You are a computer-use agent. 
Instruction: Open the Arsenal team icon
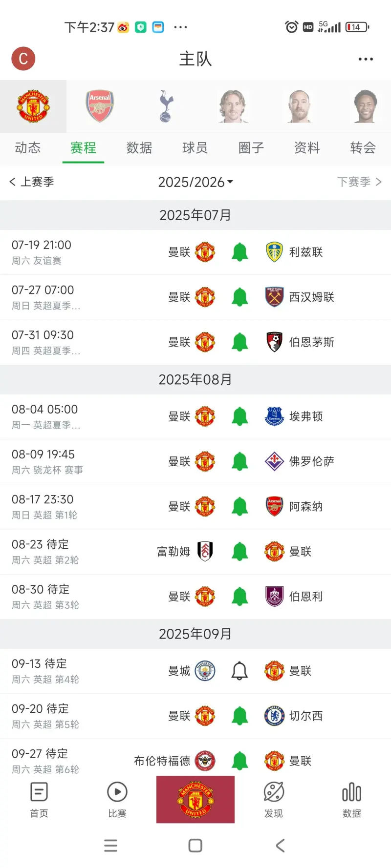coord(100,106)
